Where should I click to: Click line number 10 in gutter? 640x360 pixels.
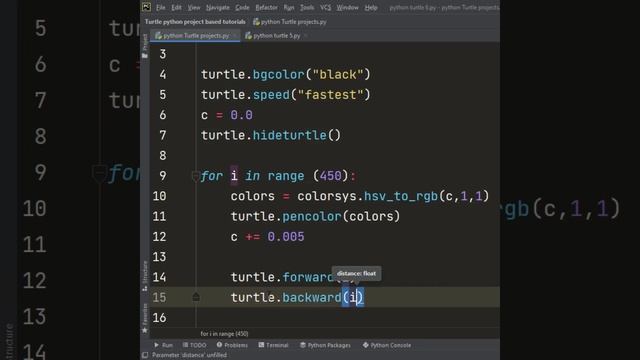(x=160, y=196)
